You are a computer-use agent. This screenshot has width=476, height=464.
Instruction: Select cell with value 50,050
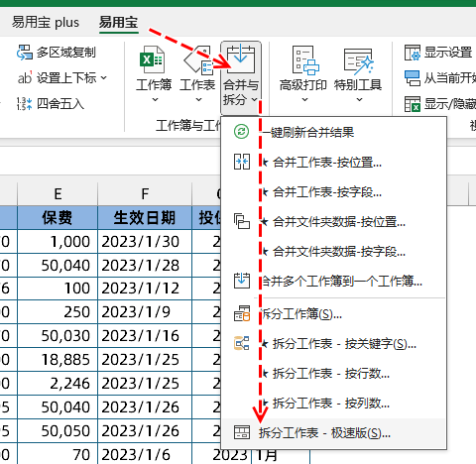pyautogui.click(x=58, y=431)
